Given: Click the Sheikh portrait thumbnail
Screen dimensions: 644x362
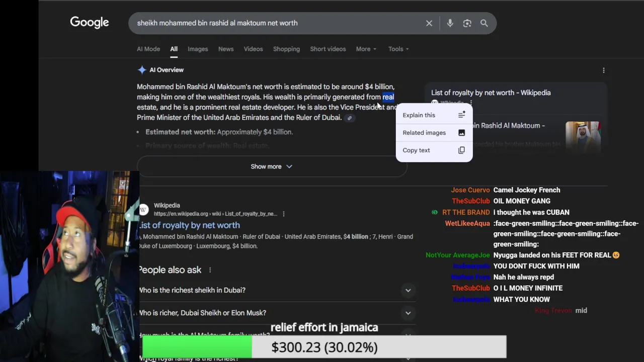Looking at the screenshot, I should click(x=583, y=136).
